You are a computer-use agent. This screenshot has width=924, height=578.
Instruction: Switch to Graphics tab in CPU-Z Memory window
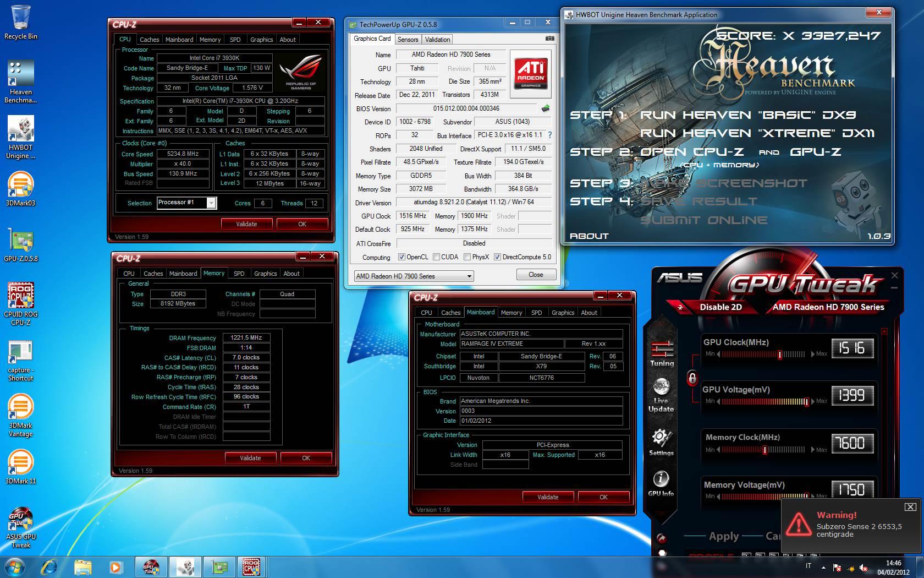pos(265,274)
